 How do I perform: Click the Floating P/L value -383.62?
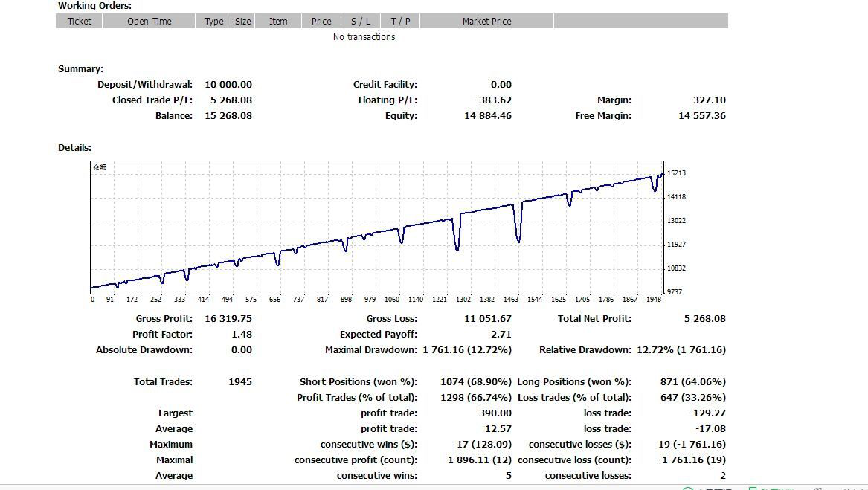[x=493, y=100]
